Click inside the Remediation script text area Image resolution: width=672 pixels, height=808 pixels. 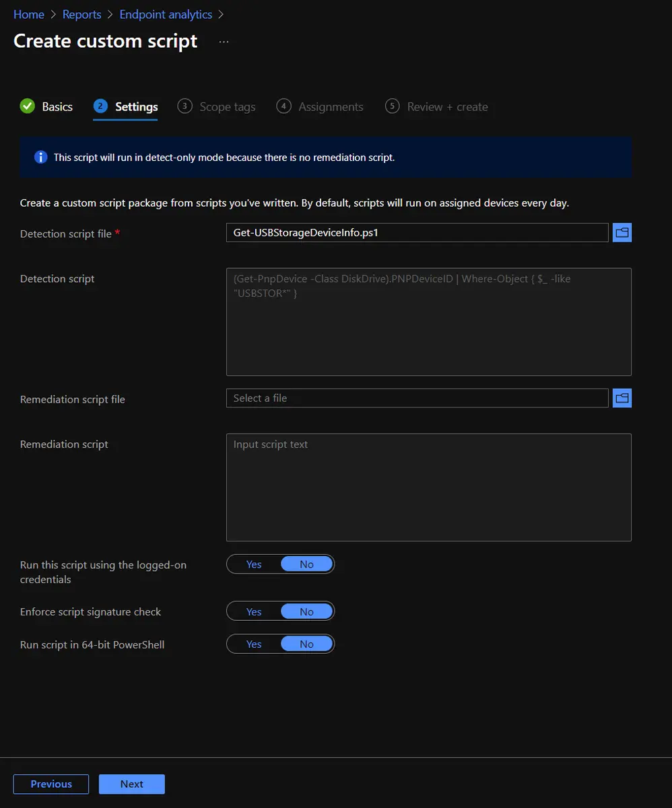click(x=428, y=487)
